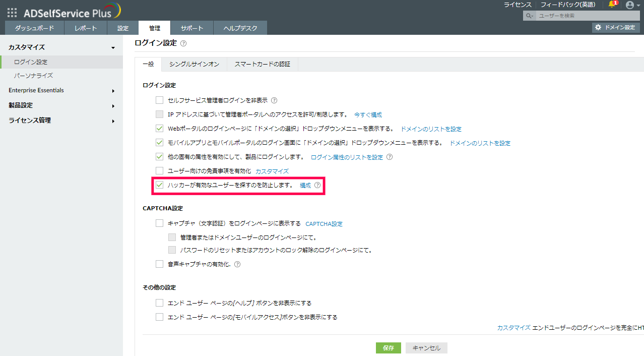Click the ADSelfService Plus logo
Image resolution: width=644 pixels, height=356 pixels.
[72, 11]
